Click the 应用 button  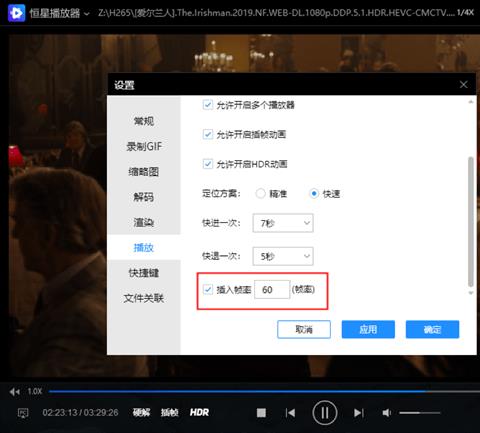click(368, 329)
